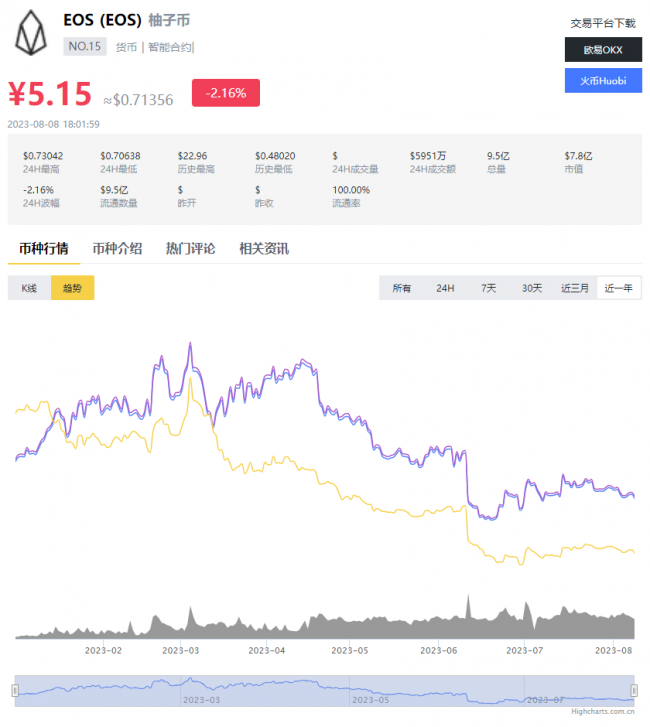Click the 智能合约 category tag
The image size is (650, 727).
tap(170, 46)
